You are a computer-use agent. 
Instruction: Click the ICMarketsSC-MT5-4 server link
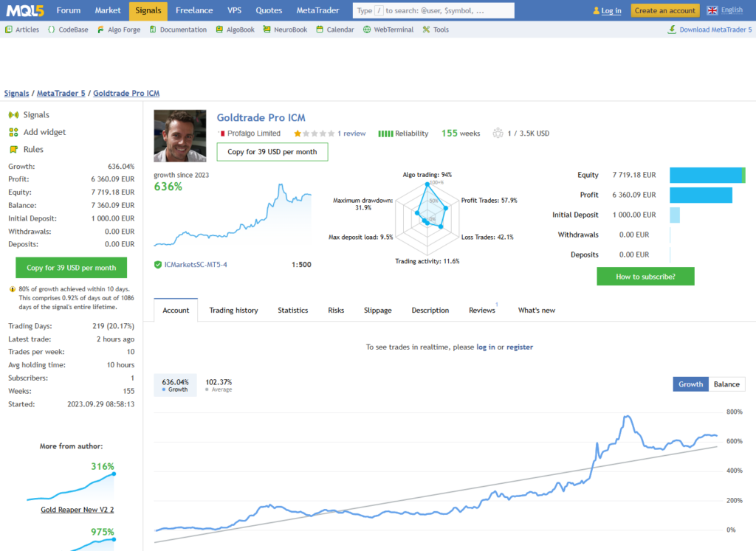point(196,264)
